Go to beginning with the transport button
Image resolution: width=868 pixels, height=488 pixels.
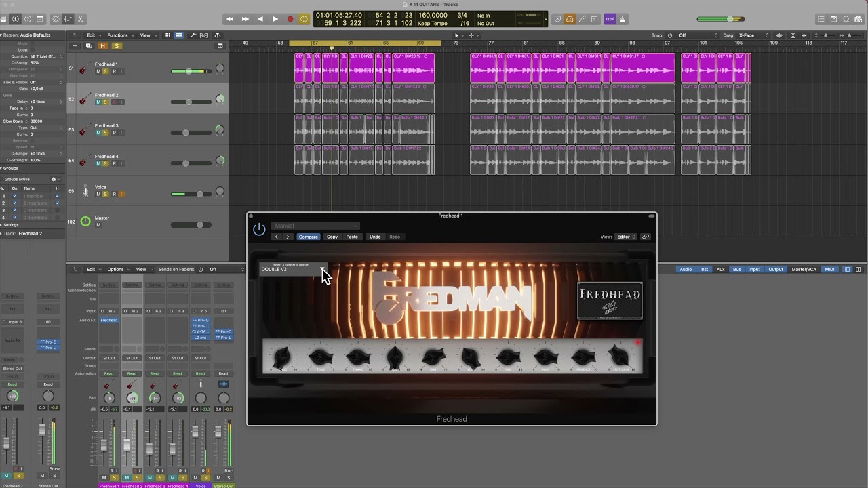pos(260,19)
